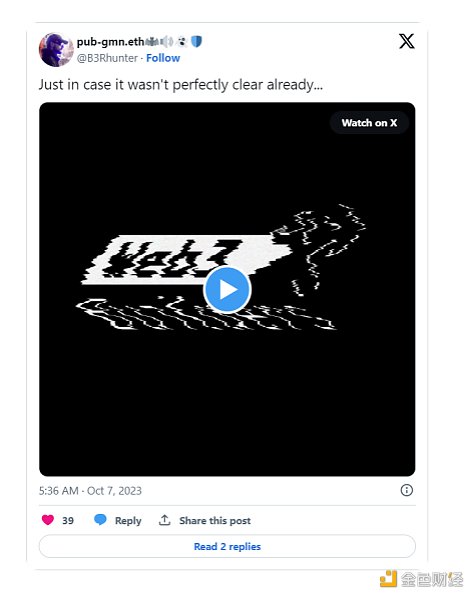474x598 pixels.
Task: Play the embedded video
Action: coord(227,290)
